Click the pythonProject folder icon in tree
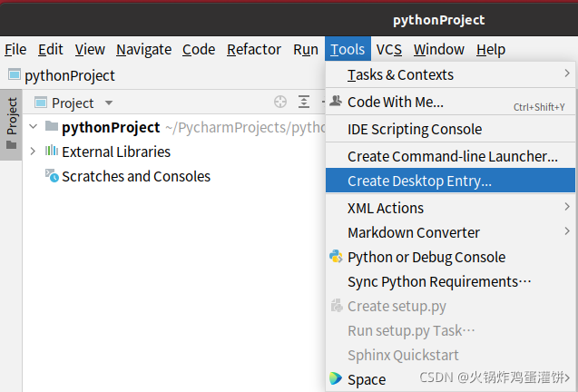 pos(52,126)
